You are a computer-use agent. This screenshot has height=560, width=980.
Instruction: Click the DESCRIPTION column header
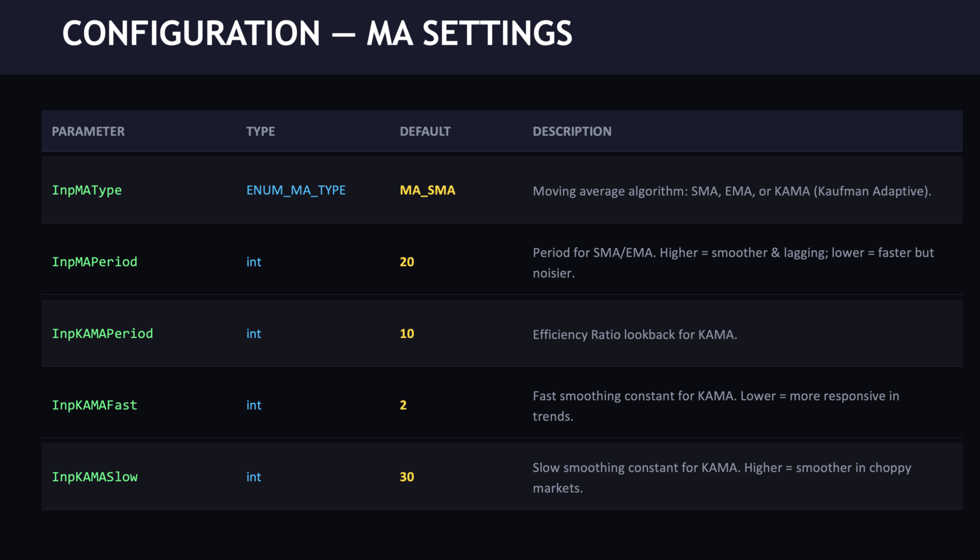(x=572, y=132)
